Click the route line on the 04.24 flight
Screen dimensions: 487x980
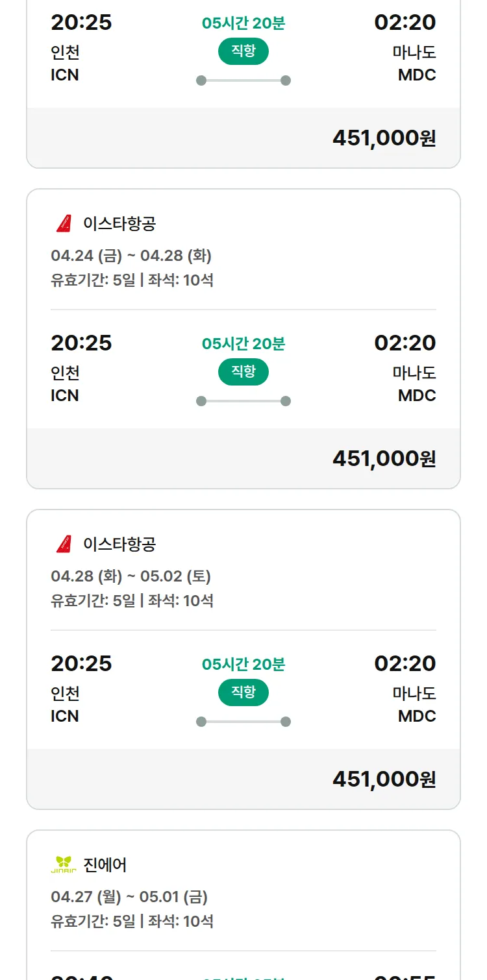point(243,401)
